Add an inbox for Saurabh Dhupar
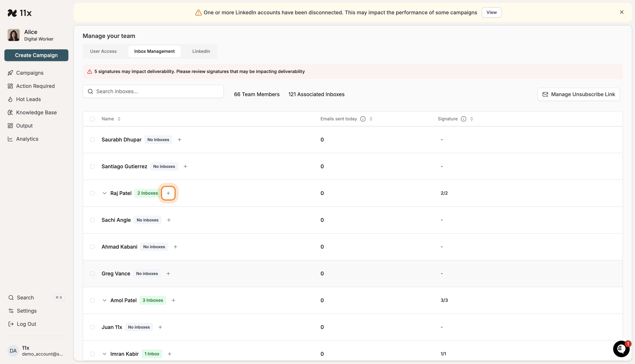This screenshot has height=364, width=635. point(179,139)
